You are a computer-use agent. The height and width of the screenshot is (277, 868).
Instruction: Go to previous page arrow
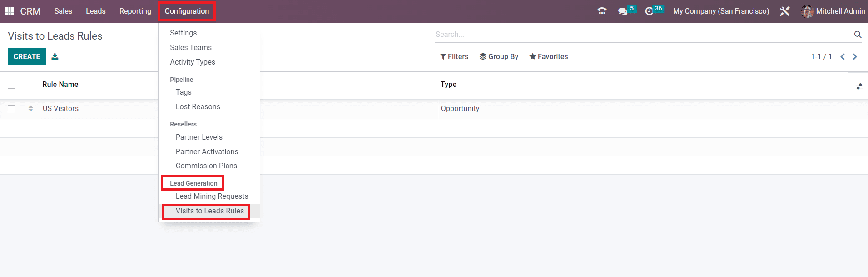point(843,57)
